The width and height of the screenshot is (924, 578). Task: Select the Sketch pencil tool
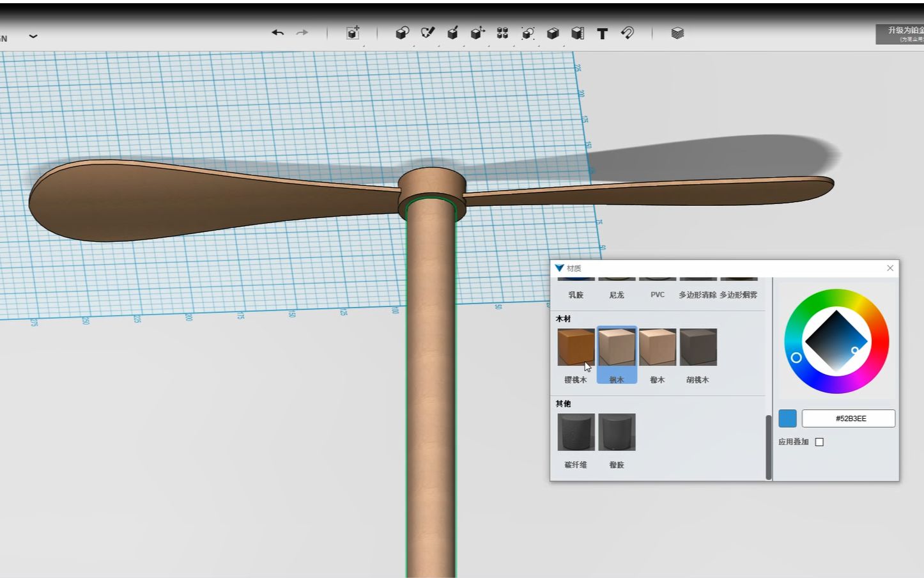pyautogui.click(x=427, y=33)
